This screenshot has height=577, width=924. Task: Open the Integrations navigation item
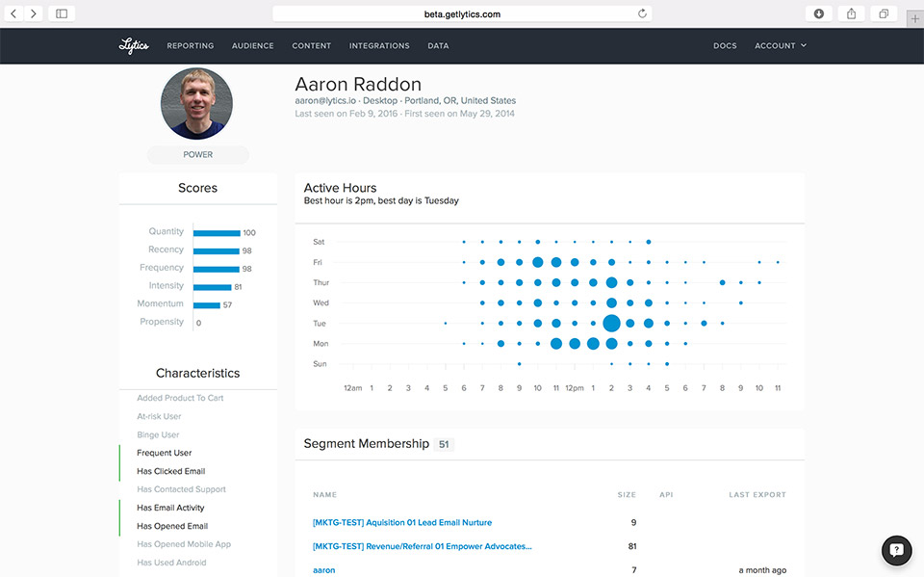point(379,45)
